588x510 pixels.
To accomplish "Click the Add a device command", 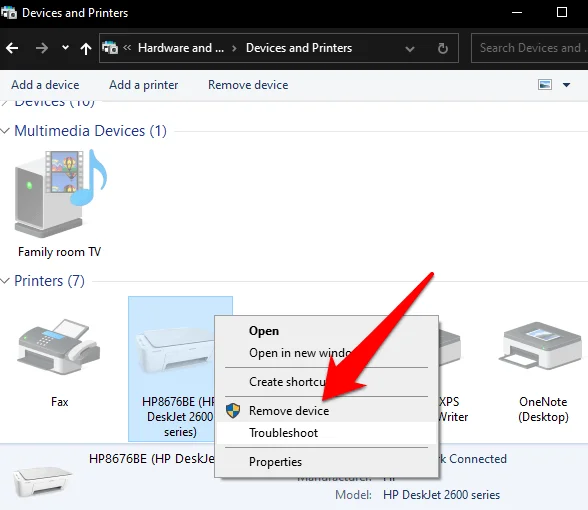I will tap(45, 85).
